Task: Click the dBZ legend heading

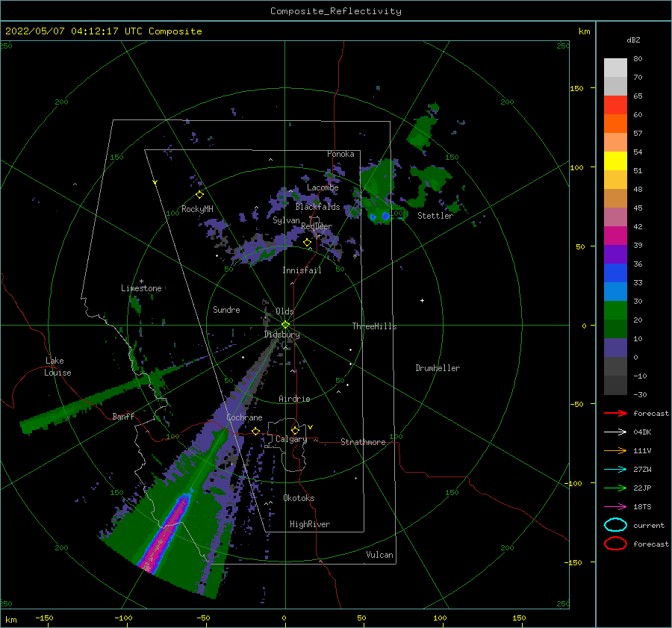Action: (633, 40)
